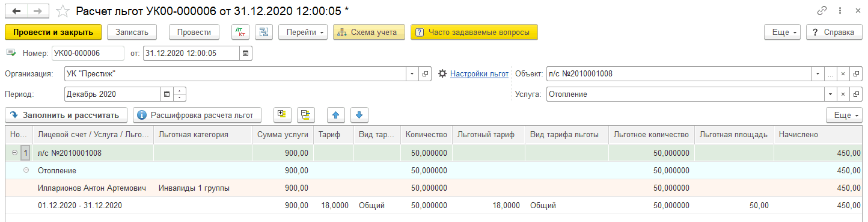The width and height of the screenshot is (868, 222).
Task: Move row up with the blue arrow
Action: click(335, 114)
